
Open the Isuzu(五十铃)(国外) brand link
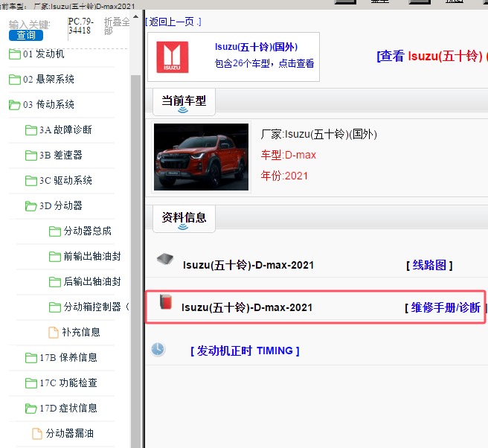256,47
